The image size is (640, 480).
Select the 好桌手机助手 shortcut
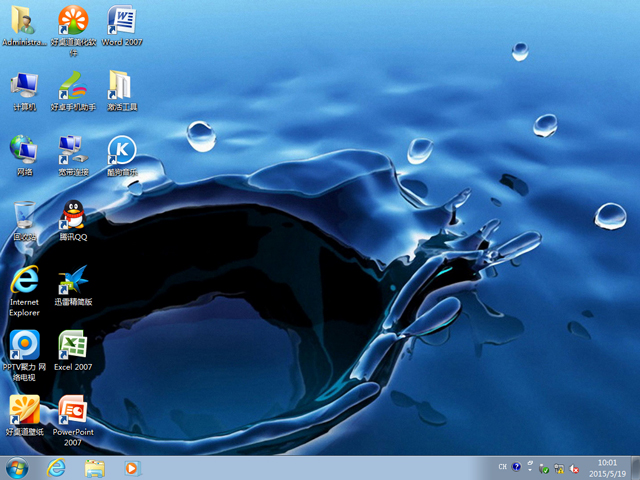coord(73,91)
